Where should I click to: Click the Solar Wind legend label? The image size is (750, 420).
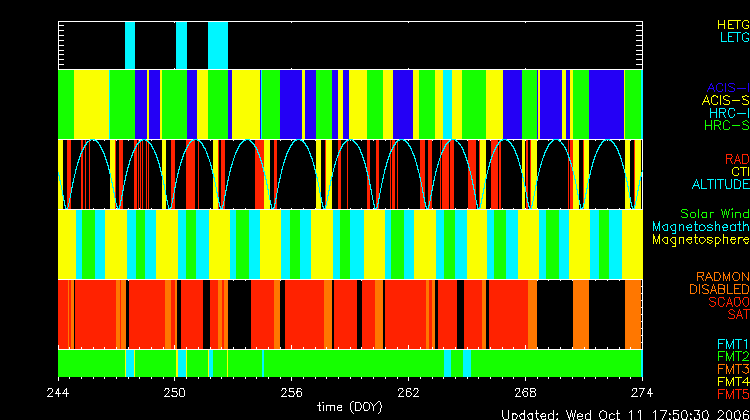(x=714, y=214)
